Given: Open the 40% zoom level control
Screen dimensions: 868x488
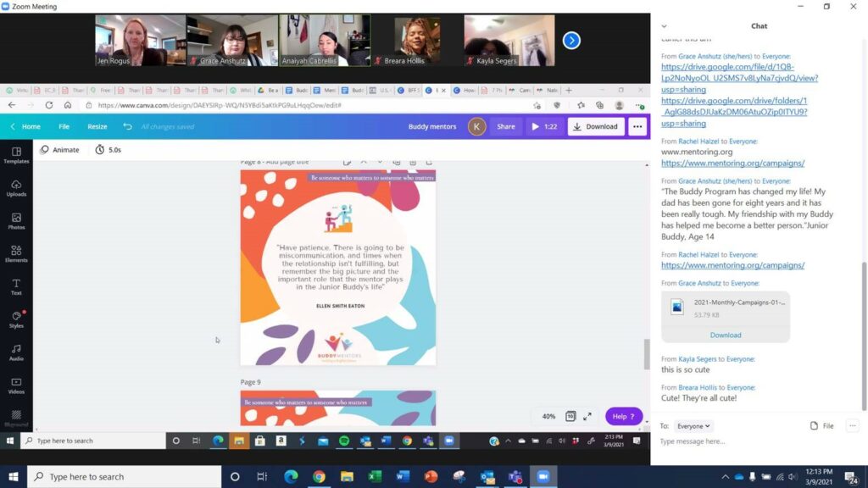Looking at the screenshot, I should (548, 416).
